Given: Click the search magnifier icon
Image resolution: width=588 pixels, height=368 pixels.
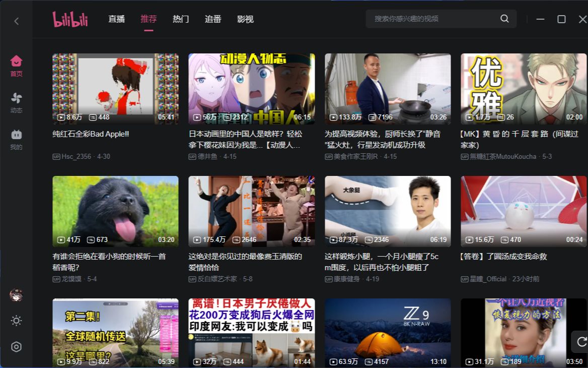Looking at the screenshot, I should click(x=504, y=19).
